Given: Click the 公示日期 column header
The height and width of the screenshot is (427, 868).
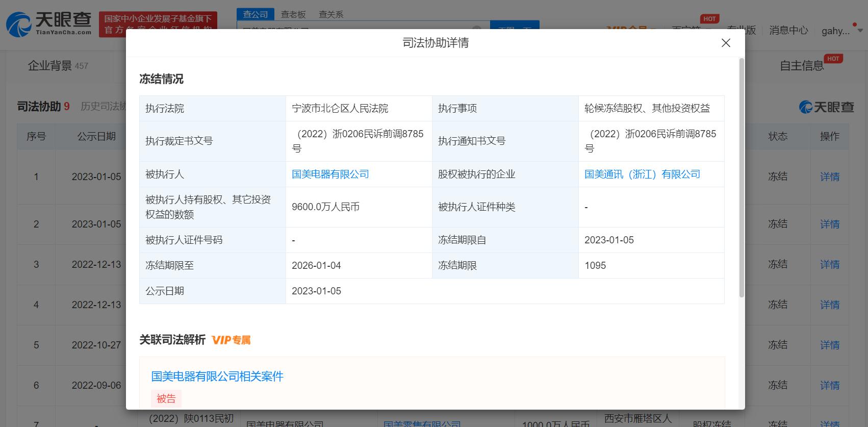Looking at the screenshot, I should tap(96, 137).
